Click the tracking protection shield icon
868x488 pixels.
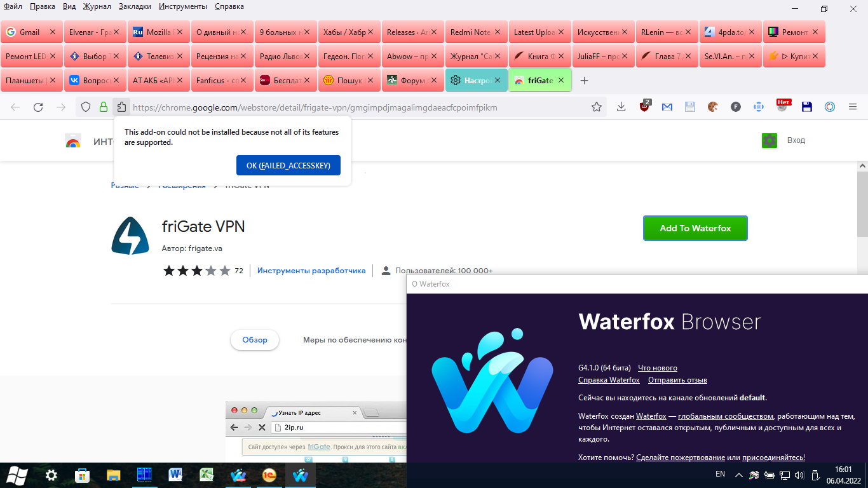(86, 107)
